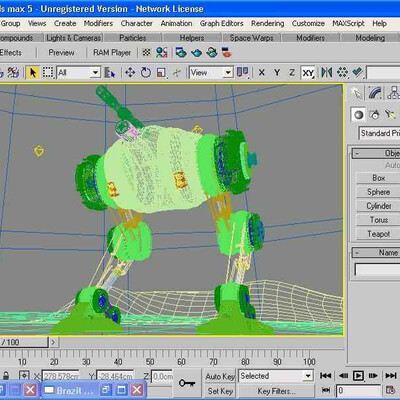Screen dimensions: 400x400
Task: Toggle Auto Key animation mode
Action: pyautogui.click(x=220, y=376)
